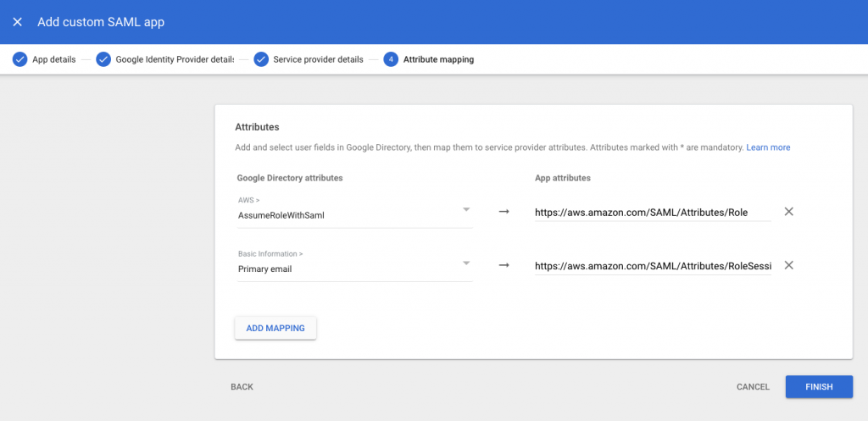Screen dimensions: 868x421
Task: Go to Service provider details step
Action: point(318,59)
